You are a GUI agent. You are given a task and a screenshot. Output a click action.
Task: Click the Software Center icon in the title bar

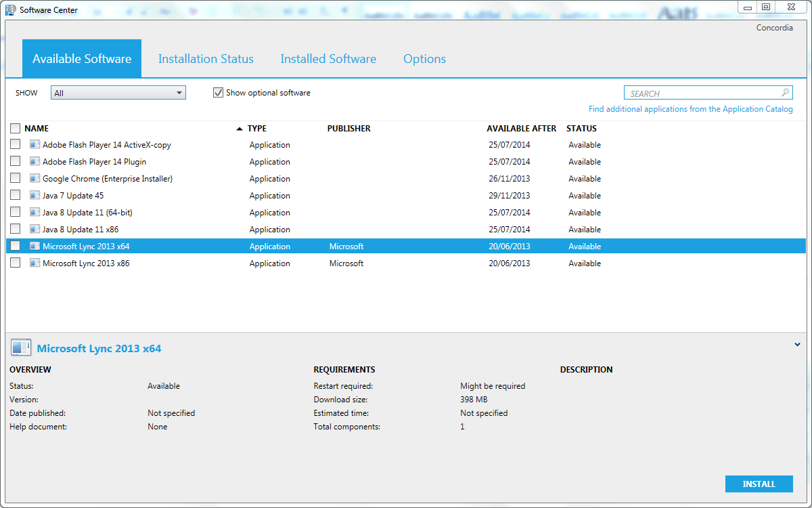[9, 9]
